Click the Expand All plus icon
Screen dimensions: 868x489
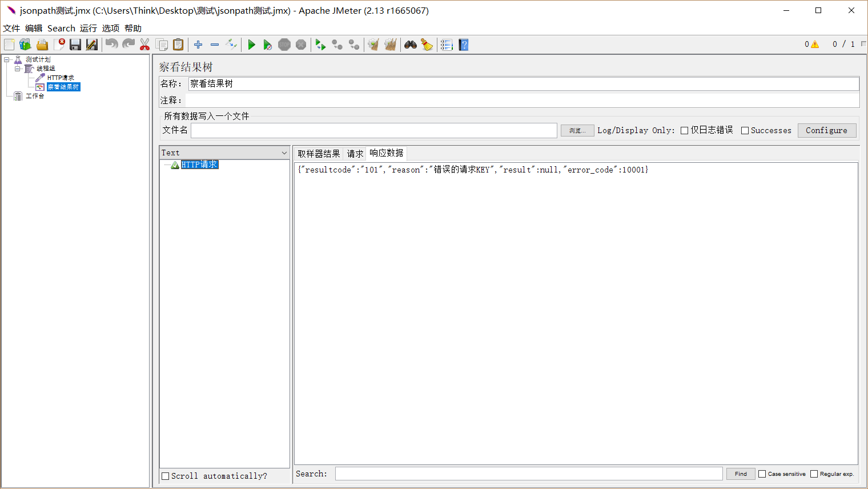198,45
